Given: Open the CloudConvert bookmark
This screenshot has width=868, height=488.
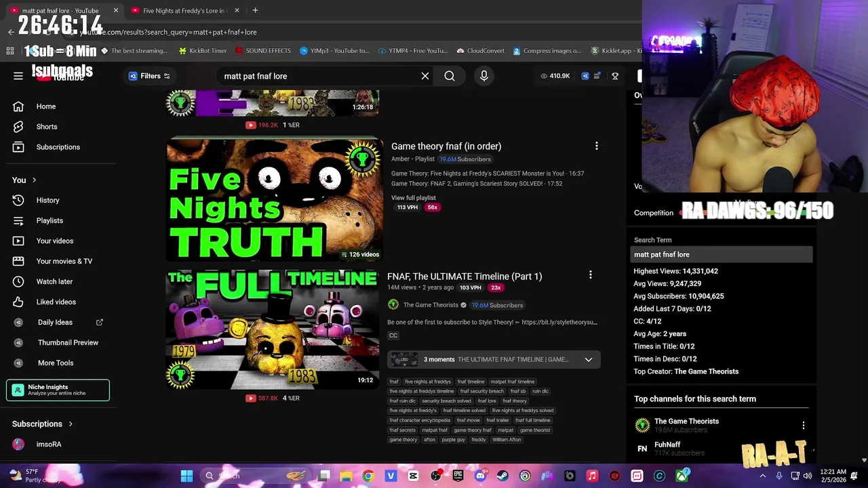Looking at the screenshot, I should tap(480, 51).
